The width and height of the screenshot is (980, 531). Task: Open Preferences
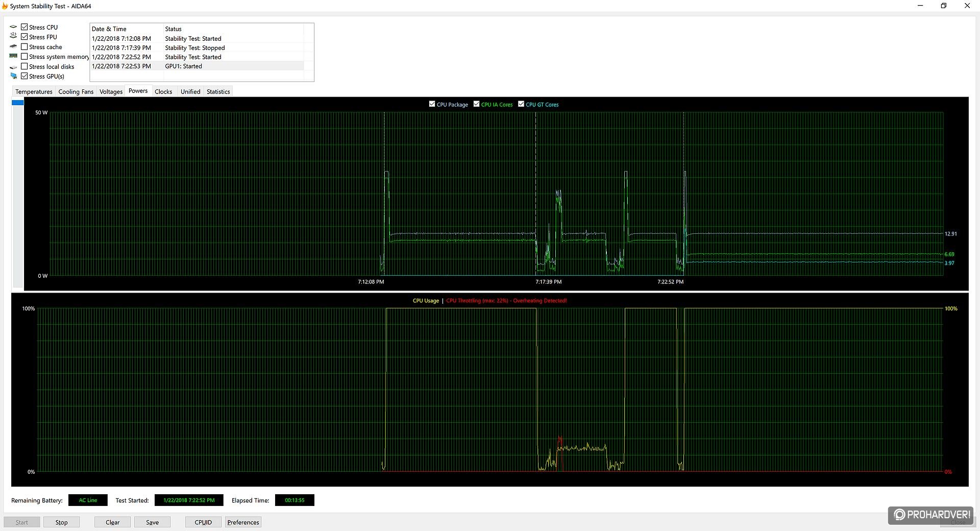[x=243, y=522]
